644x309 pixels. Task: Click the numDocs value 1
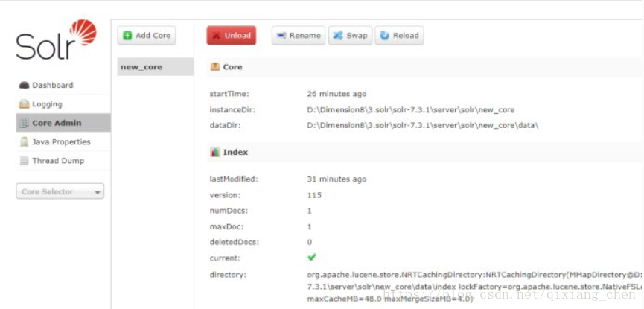[309, 211]
